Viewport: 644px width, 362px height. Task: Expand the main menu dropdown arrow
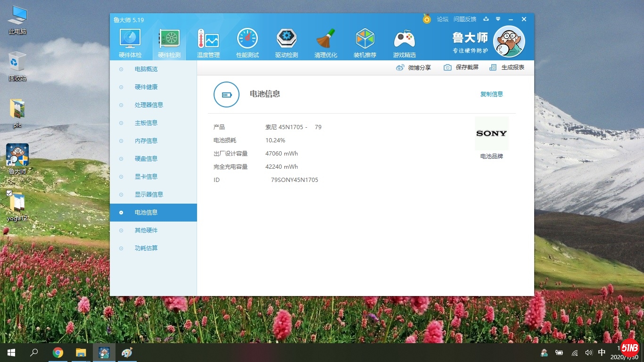point(498,19)
